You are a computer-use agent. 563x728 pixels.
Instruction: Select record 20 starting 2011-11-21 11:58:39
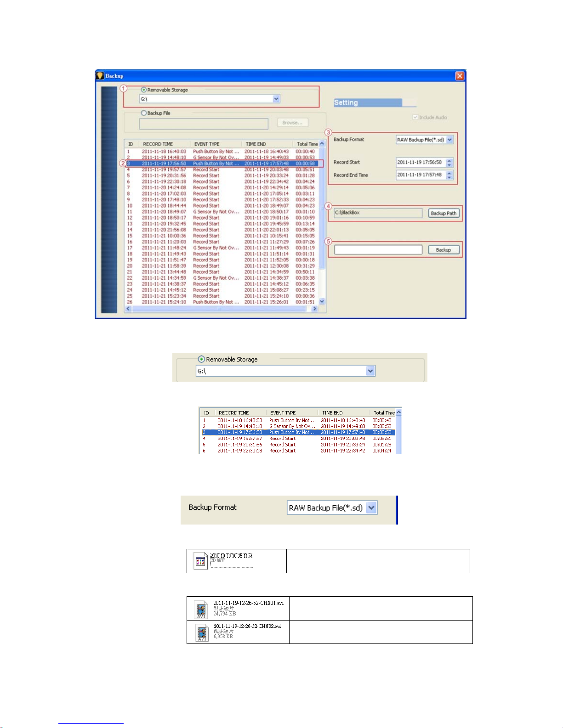pyautogui.click(x=222, y=266)
